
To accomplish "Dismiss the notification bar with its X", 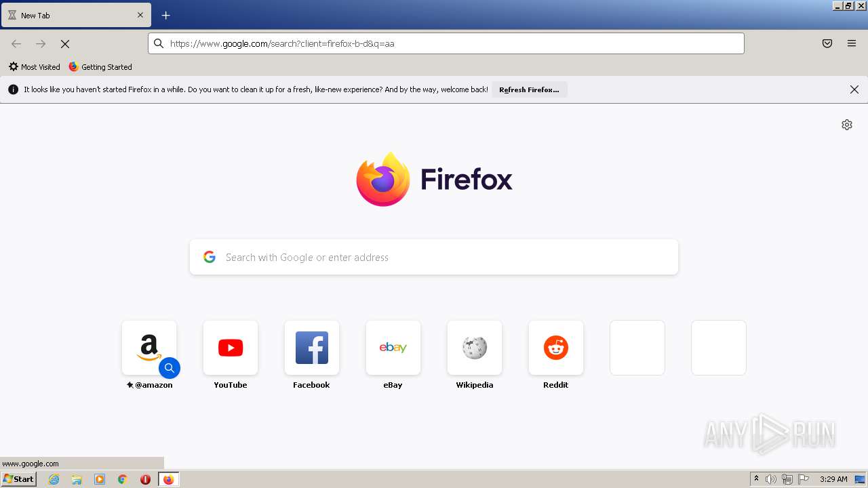I will (854, 89).
